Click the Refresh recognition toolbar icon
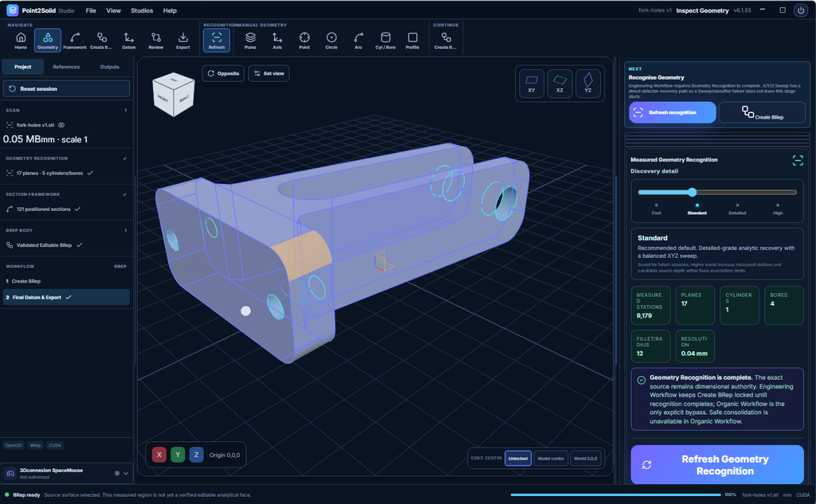The height and width of the screenshot is (504, 816). (217, 41)
